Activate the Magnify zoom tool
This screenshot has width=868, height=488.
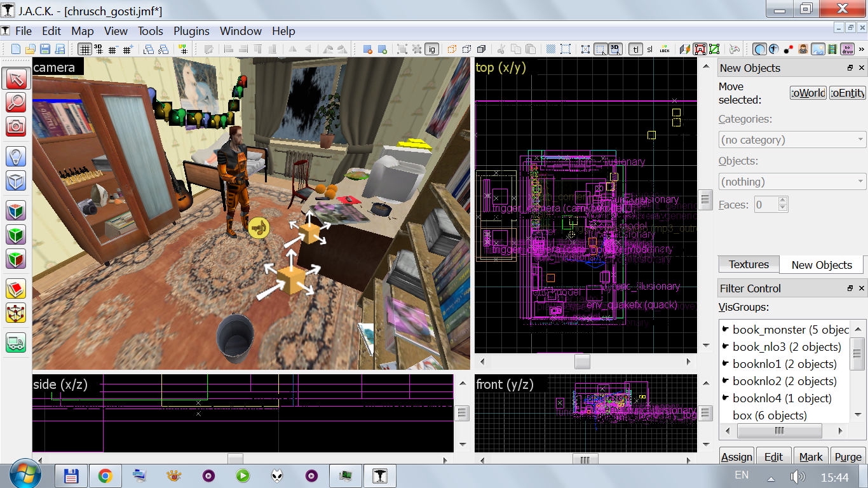pyautogui.click(x=16, y=102)
